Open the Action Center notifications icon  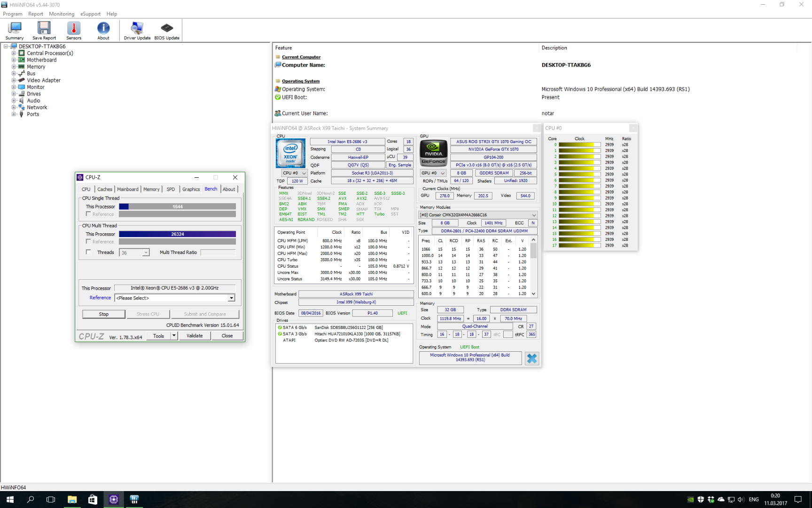pyautogui.click(x=798, y=500)
